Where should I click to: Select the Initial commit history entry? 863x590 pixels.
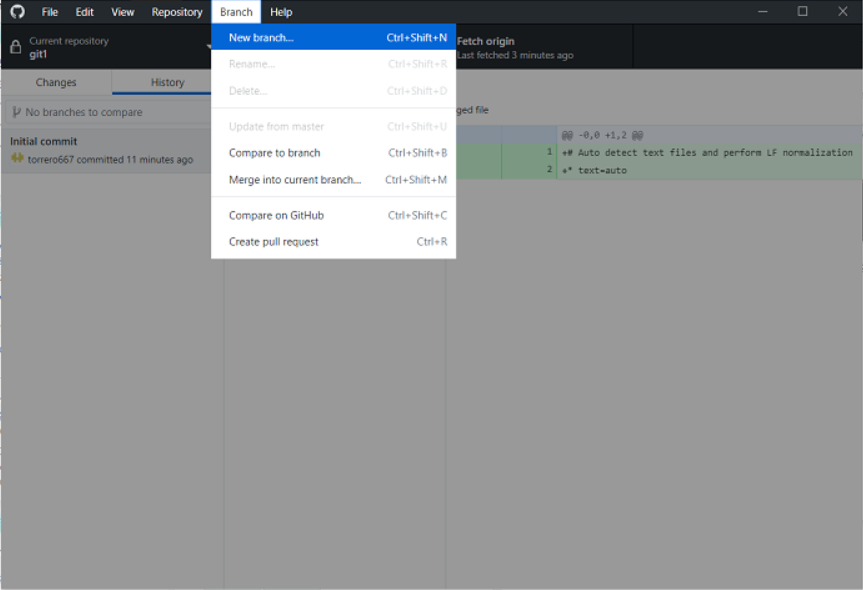(107, 150)
